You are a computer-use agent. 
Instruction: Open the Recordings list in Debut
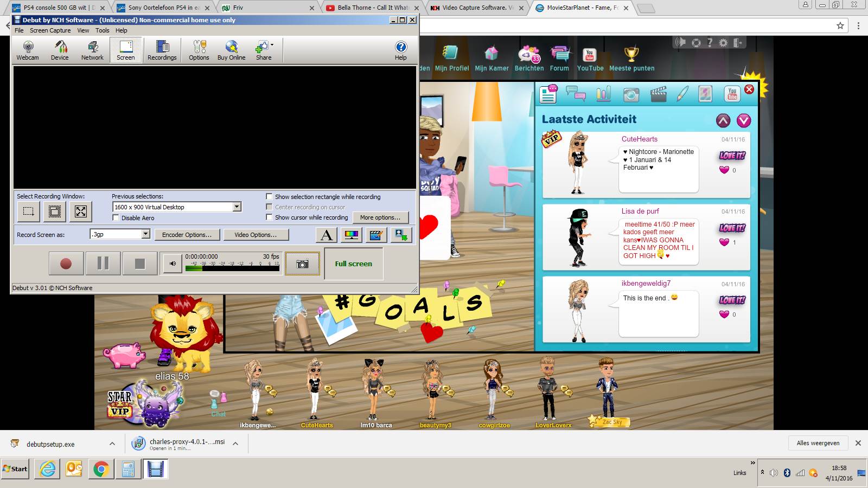click(162, 50)
